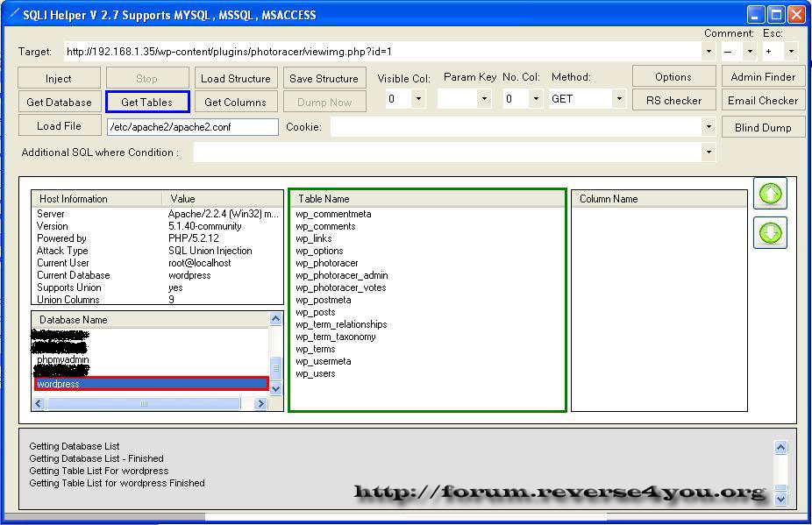Open the Esc dropdown

coord(791,51)
